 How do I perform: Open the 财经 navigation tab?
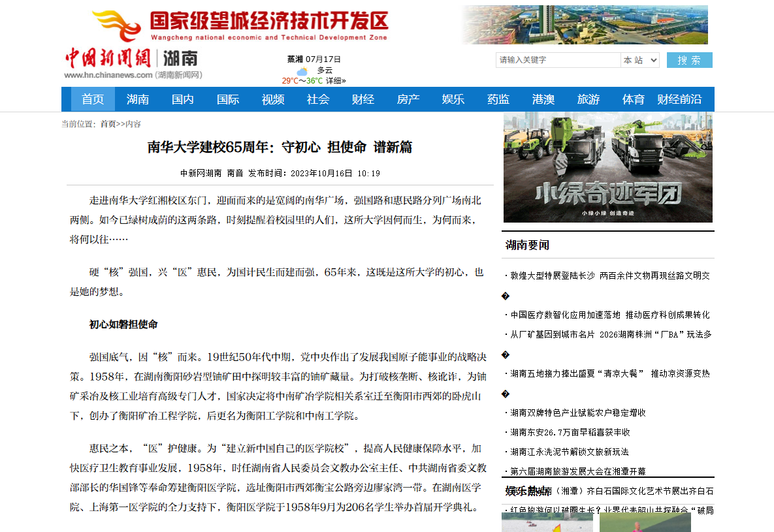[x=363, y=99]
